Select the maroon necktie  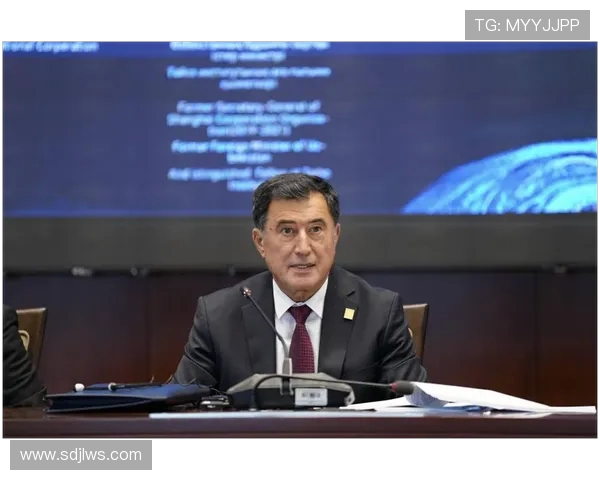click(x=301, y=340)
